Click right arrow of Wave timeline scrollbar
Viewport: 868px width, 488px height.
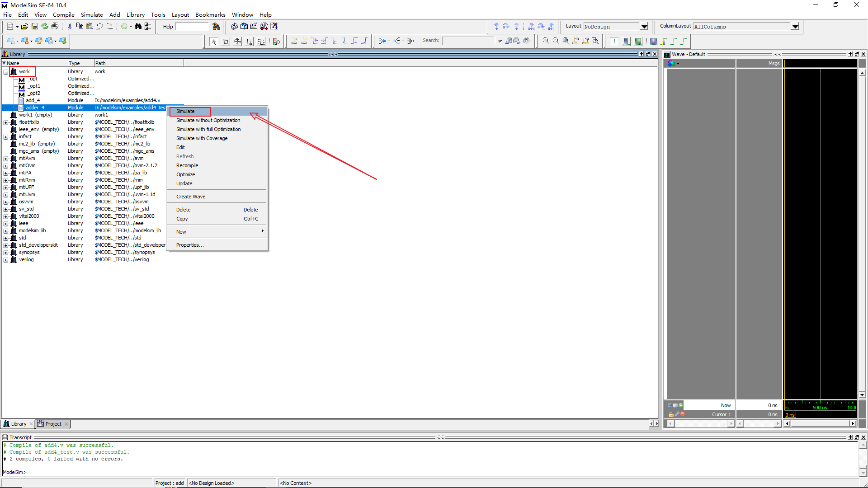tap(853, 423)
